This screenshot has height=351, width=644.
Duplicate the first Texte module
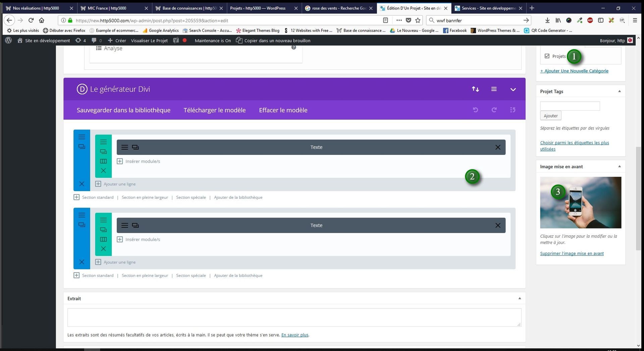135,147
